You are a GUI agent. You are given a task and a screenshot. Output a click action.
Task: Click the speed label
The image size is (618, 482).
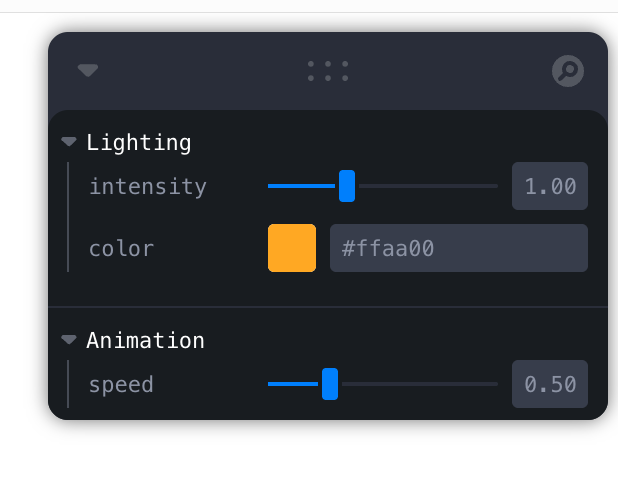click(x=122, y=384)
